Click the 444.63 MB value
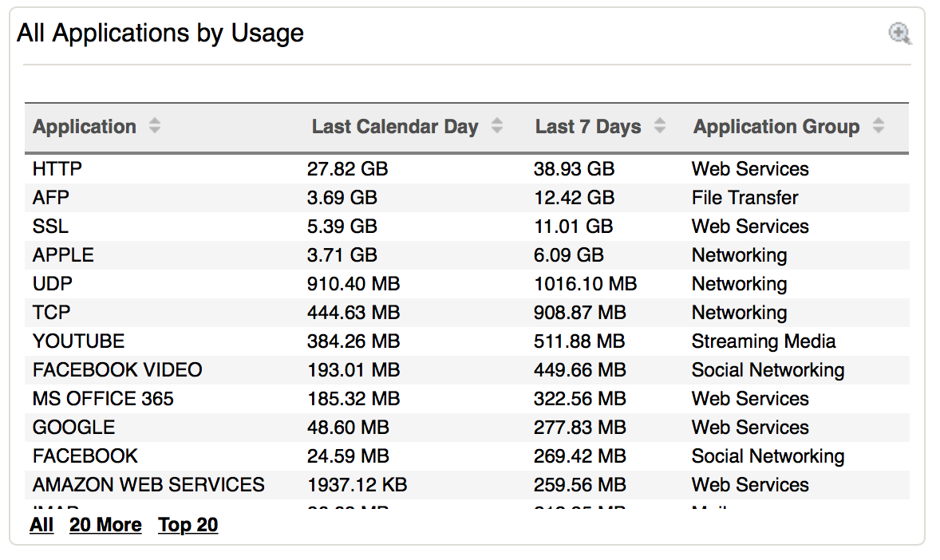 coord(353,313)
